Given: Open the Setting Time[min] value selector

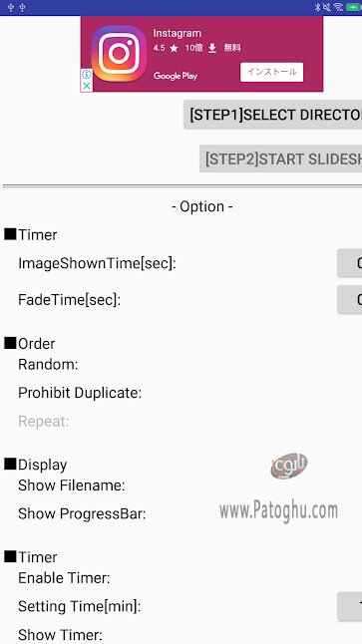Looking at the screenshot, I should 350,606.
